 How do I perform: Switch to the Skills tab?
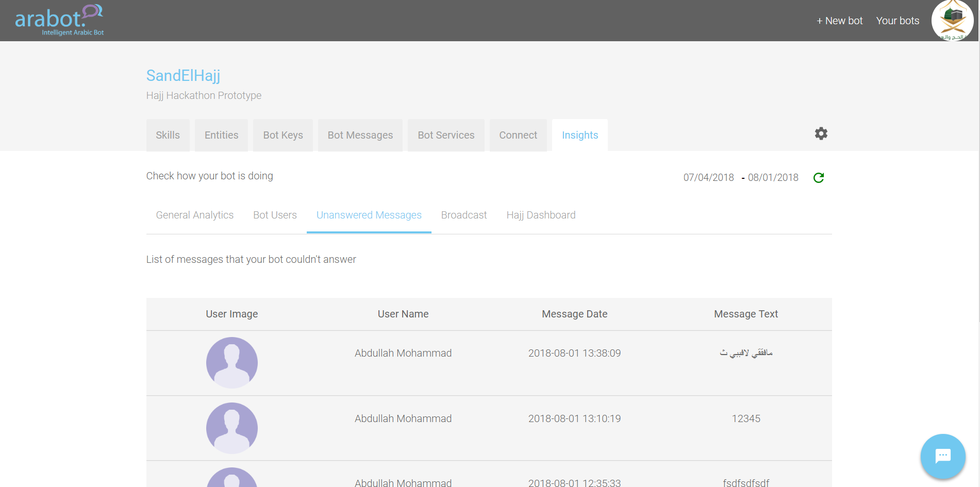168,135
